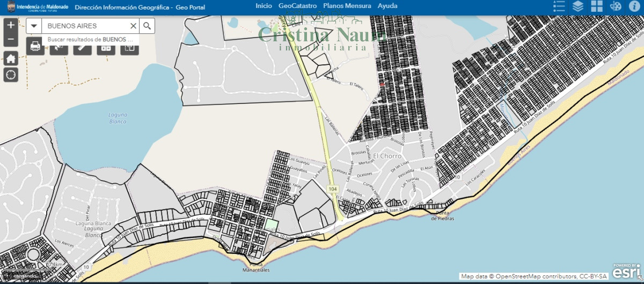Open the Print tool
This screenshot has width=644, height=284.
[35, 47]
